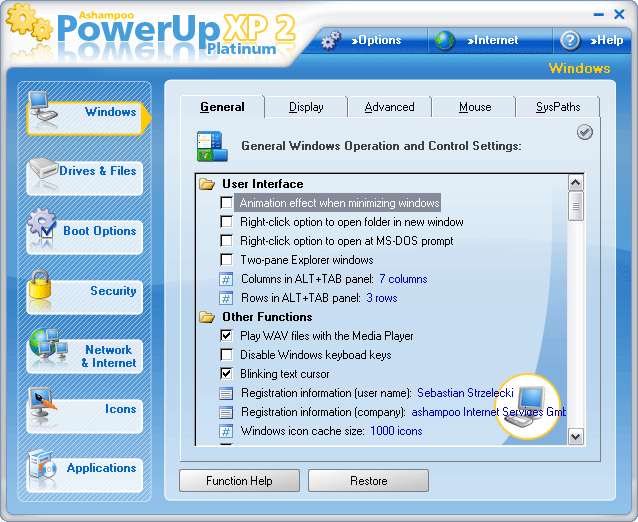Image resolution: width=638 pixels, height=522 pixels.
Task: Open the Options menu
Action: coord(362,40)
